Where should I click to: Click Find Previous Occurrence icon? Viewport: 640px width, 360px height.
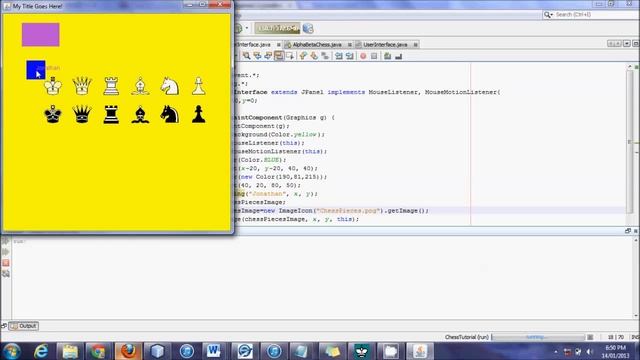point(257,56)
